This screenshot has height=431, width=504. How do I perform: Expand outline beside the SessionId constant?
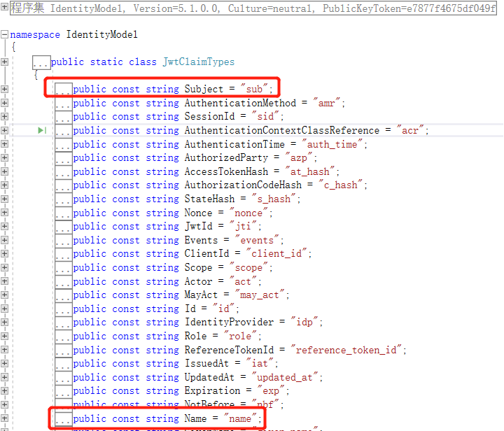pos(4,117)
